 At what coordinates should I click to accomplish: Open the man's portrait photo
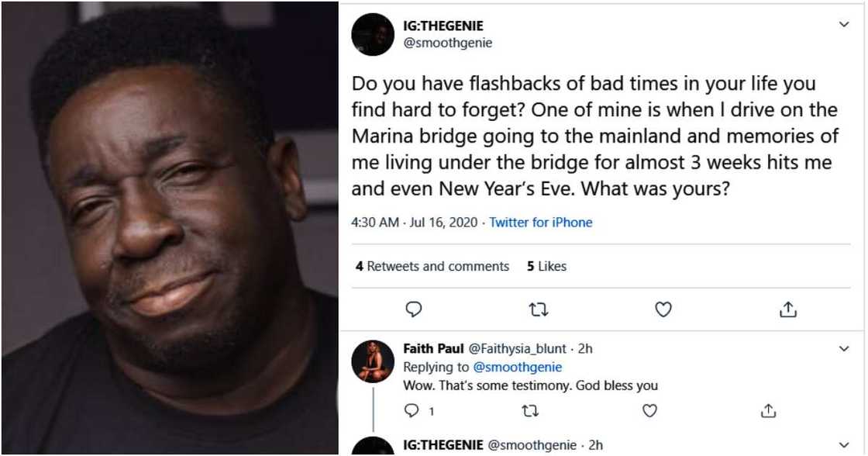click(x=169, y=228)
